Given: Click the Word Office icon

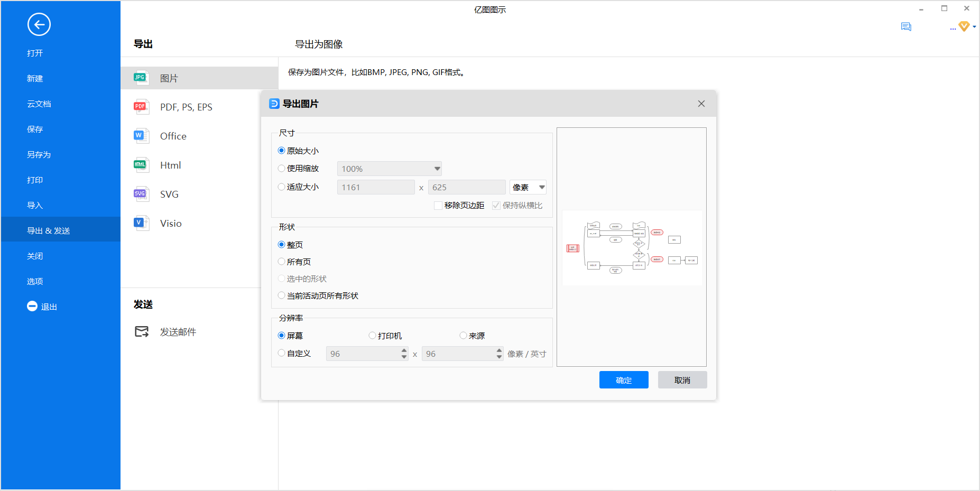Looking at the screenshot, I should [x=140, y=136].
